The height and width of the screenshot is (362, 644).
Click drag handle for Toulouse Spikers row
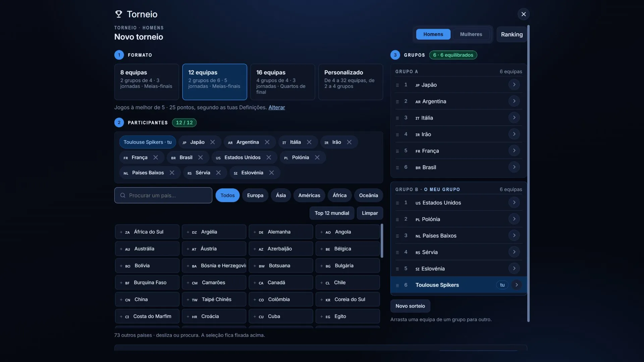(397, 285)
